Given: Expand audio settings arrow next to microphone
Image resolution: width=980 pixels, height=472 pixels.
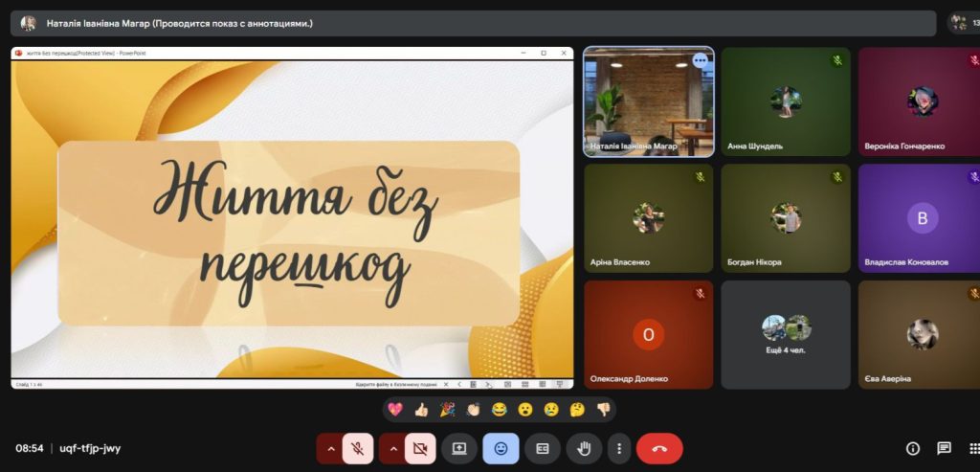Looking at the screenshot, I should point(330,448).
